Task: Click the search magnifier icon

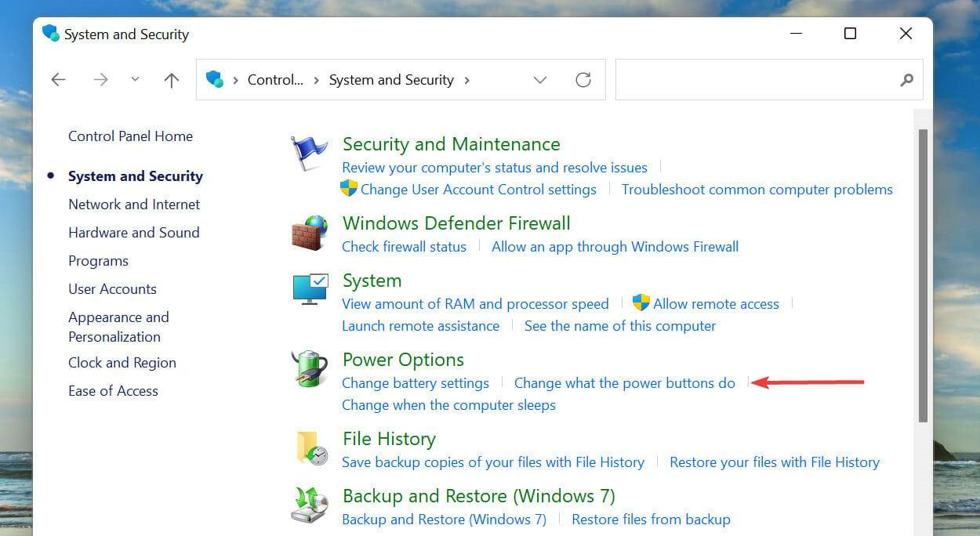Action: click(907, 80)
